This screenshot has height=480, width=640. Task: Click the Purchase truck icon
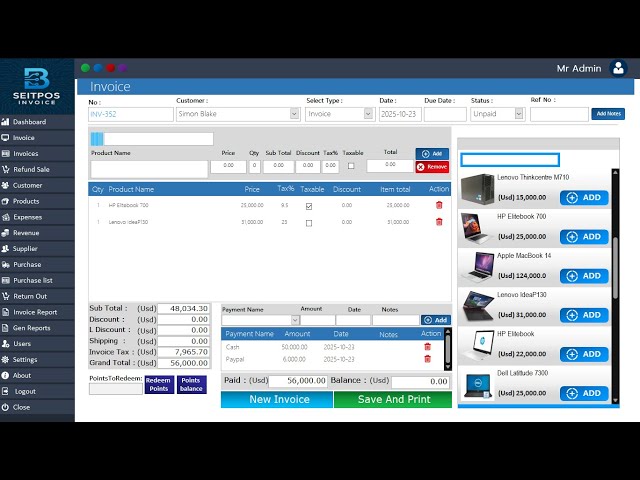[5, 264]
